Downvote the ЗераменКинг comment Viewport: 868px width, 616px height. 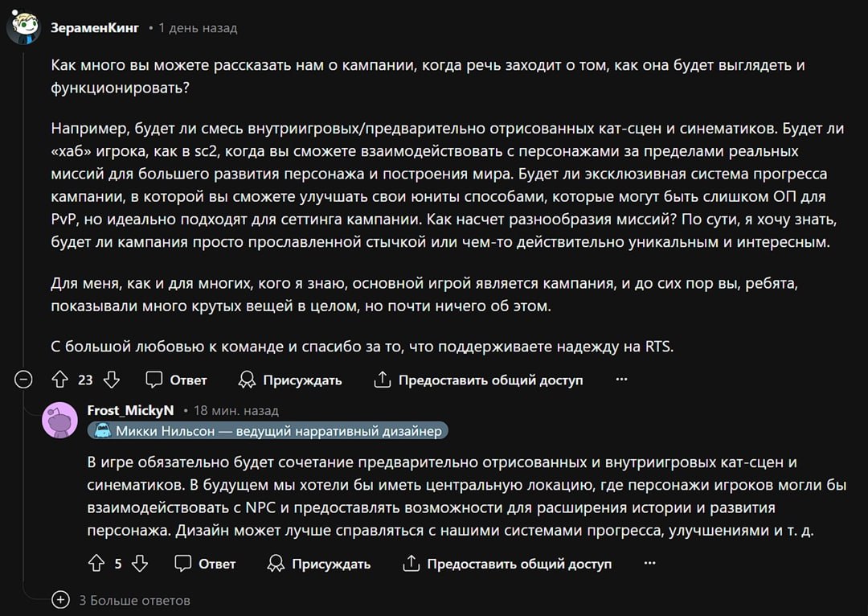click(111, 380)
